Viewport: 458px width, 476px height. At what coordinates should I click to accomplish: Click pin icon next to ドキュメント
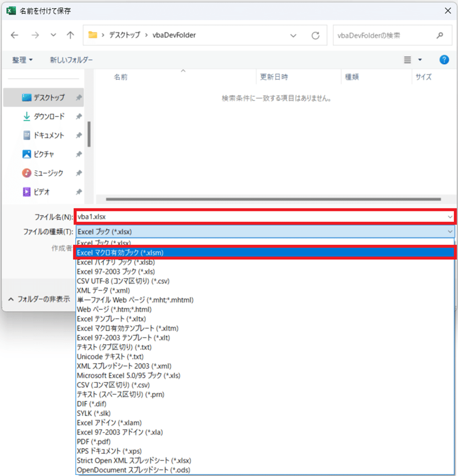pos(79,135)
